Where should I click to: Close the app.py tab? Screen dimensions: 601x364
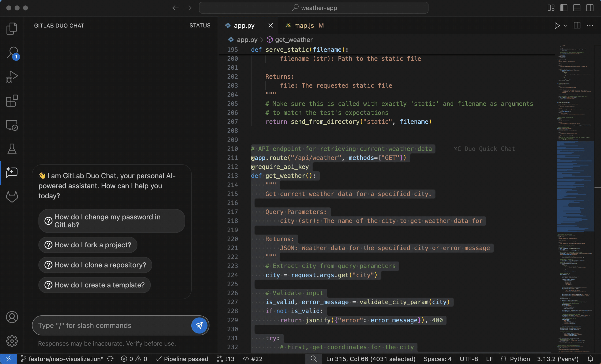click(x=270, y=25)
